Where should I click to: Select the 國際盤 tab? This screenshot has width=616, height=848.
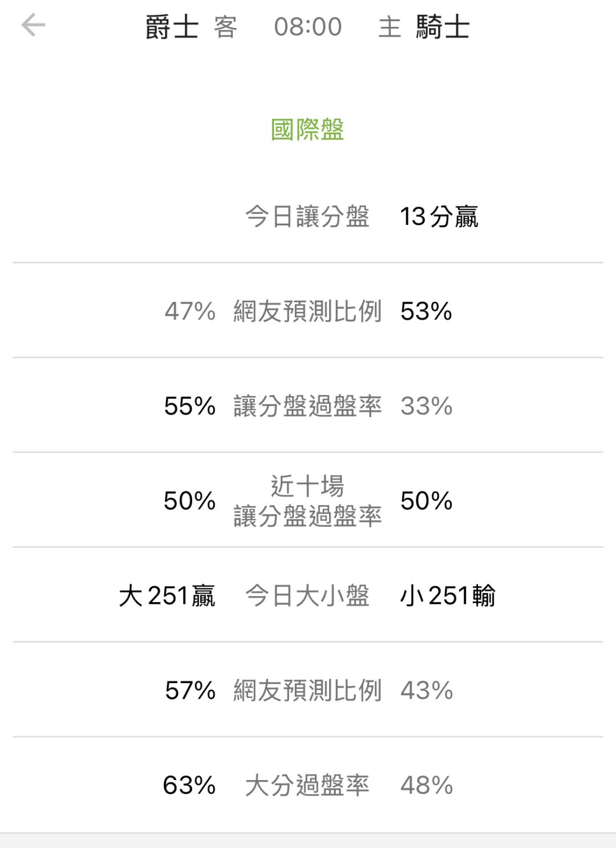[x=307, y=130]
